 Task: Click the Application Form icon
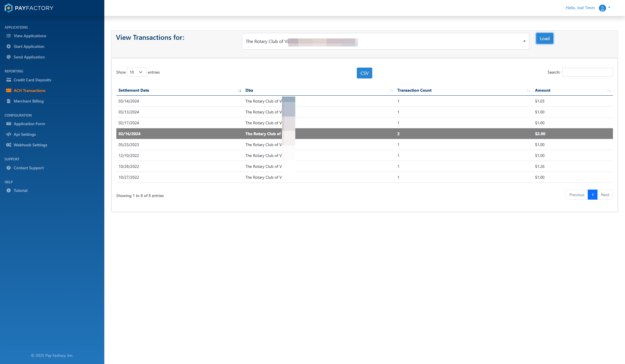click(x=9, y=124)
